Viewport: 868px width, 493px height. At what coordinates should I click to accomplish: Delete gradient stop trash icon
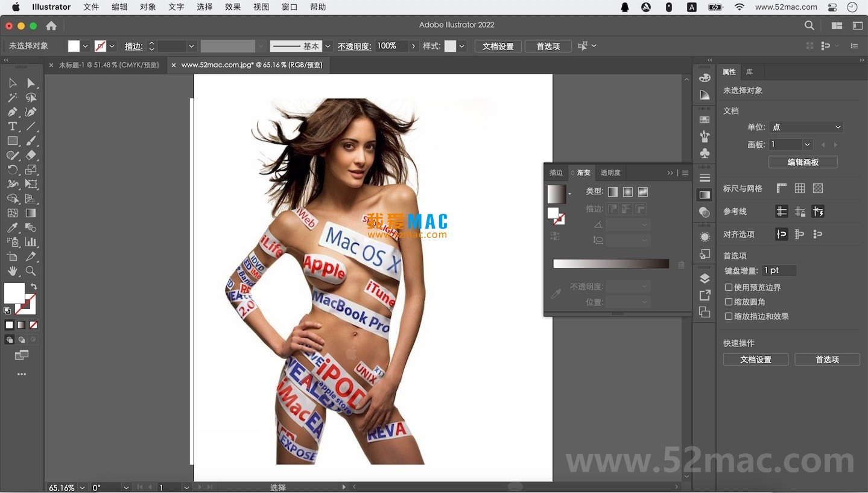coord(681,264)
